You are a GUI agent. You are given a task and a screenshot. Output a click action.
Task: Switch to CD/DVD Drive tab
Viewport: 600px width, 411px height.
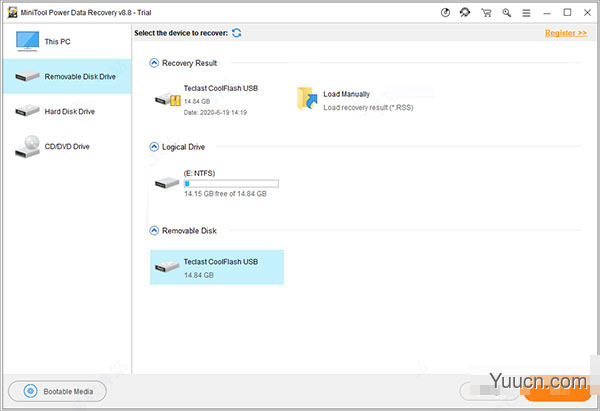67,147
